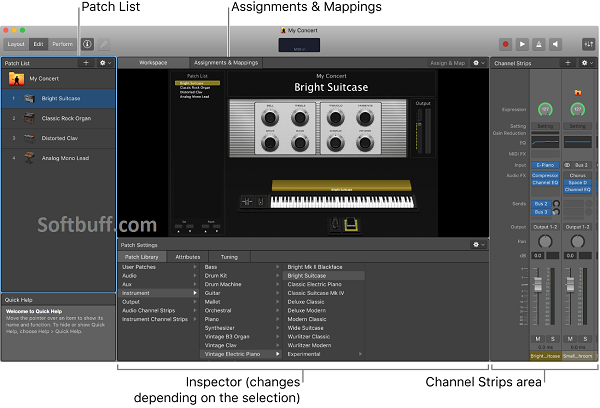Click the send level knob next to Bus 3
Viewport: 600px width, 408px height.
[x=556, y=212]
